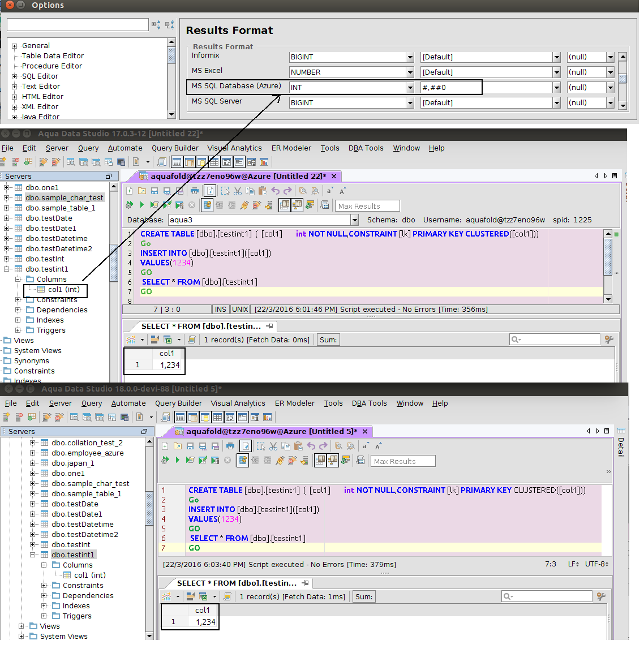Toggle second boxed grid tree button in Untitled 5
The image size is (644, 653).
333,460
